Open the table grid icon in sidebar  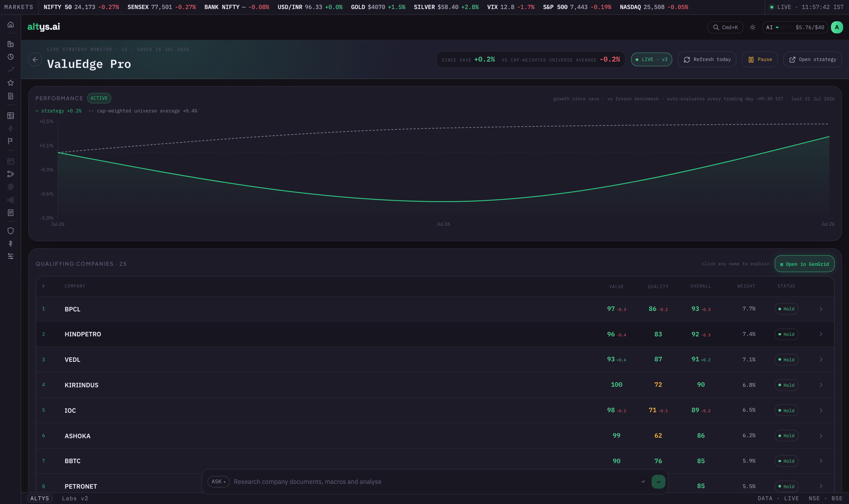(11, 116)
